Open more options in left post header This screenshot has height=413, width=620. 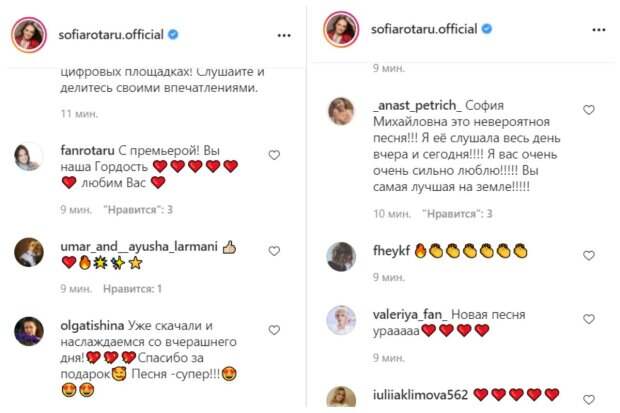pos(284,34)
